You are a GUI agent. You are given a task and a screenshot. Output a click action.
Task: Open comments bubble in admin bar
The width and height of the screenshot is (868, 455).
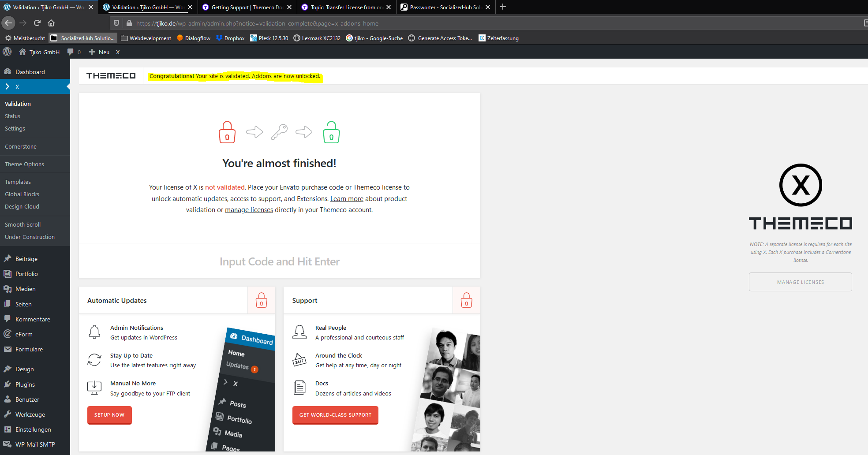74,52
